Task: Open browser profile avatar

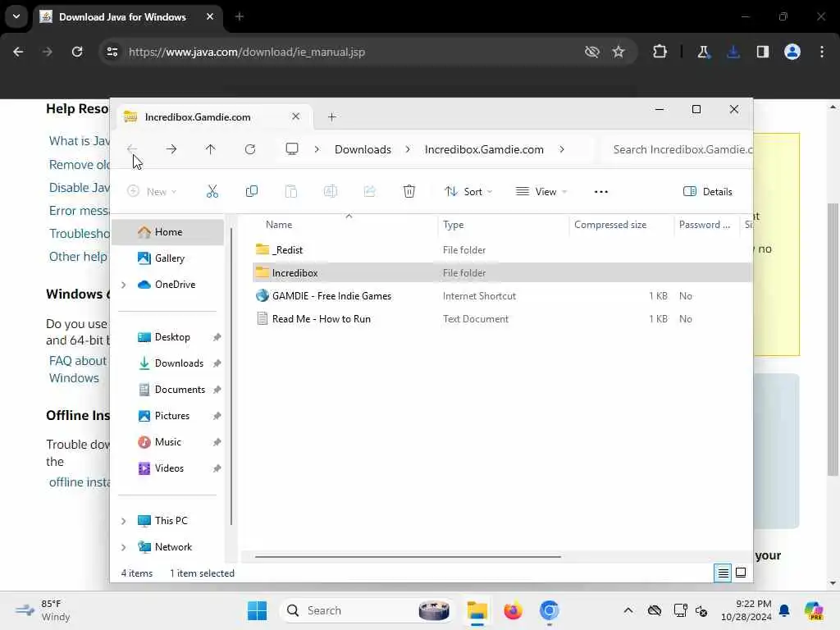Action: click(792, 52)
